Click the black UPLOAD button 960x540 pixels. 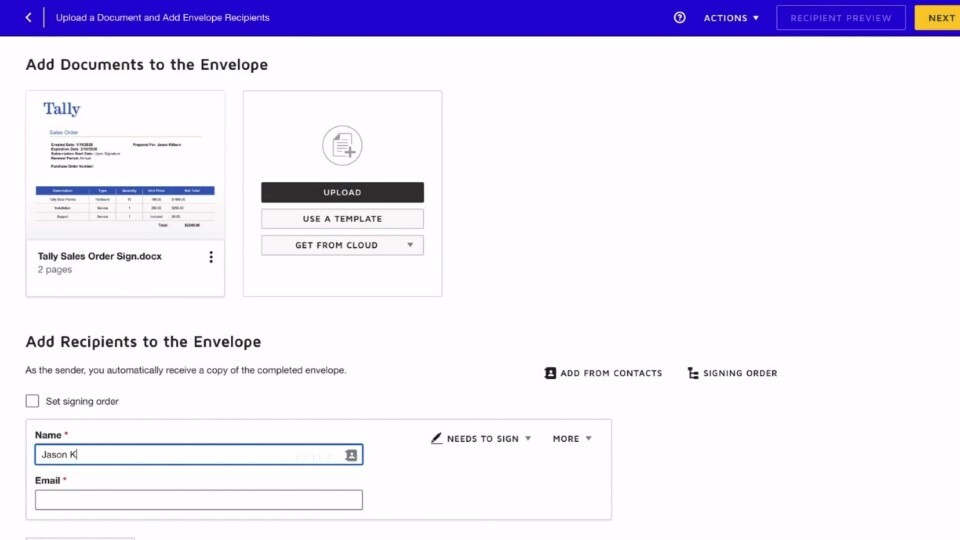[342, 192]
